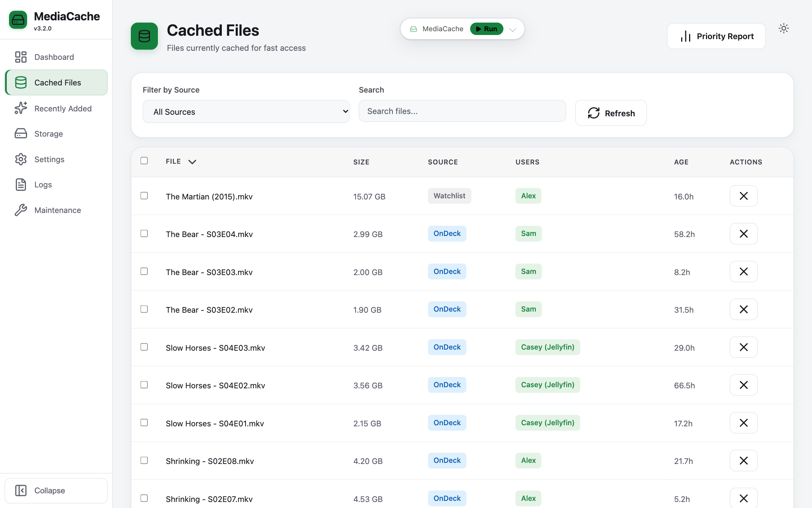Click the Cached Files database header icon
This screenshot has width=812, height=508.
point(144,36)
